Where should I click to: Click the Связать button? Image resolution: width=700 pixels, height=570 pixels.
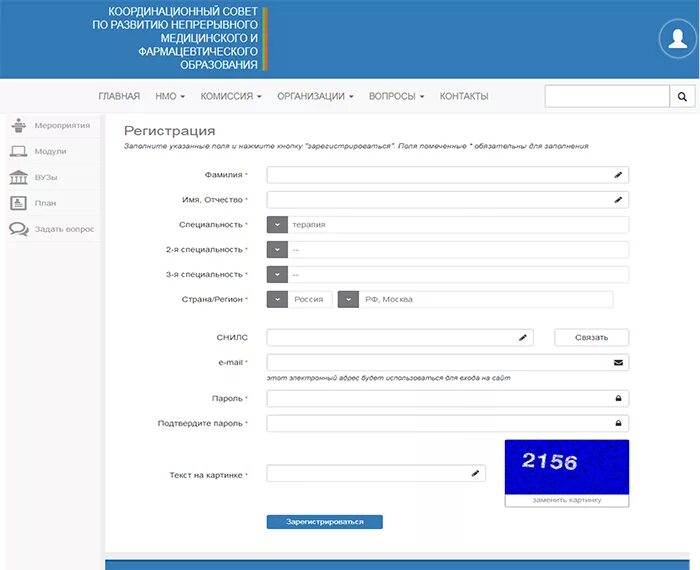coord(592,337)
